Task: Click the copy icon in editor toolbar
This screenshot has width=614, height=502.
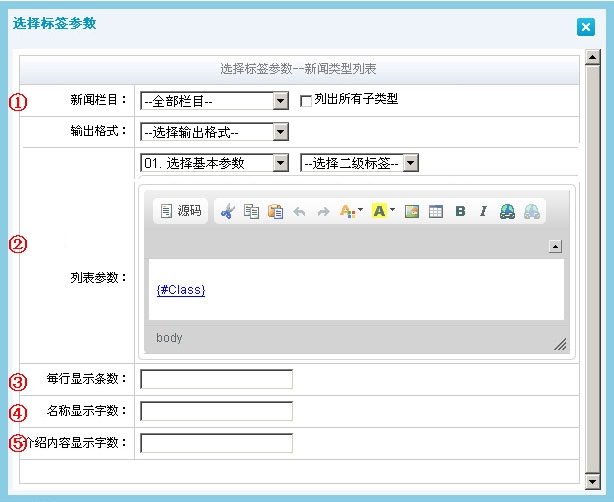Action: 251,211
